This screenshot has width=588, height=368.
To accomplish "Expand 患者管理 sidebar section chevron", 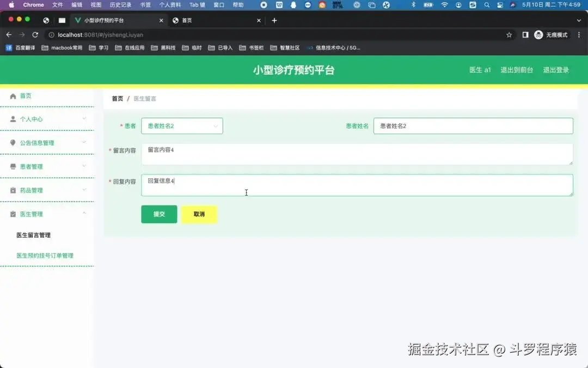I will tap(84, 166).
